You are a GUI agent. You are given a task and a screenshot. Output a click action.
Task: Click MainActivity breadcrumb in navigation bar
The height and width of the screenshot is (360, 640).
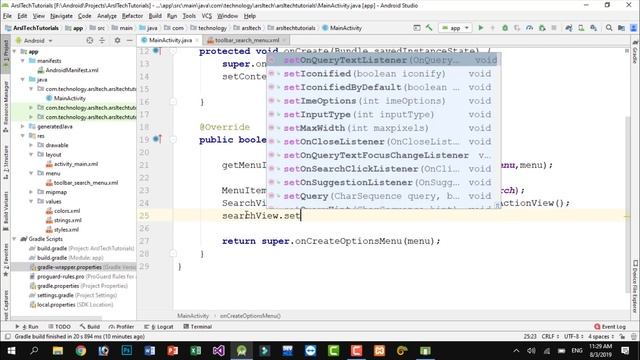342,28
